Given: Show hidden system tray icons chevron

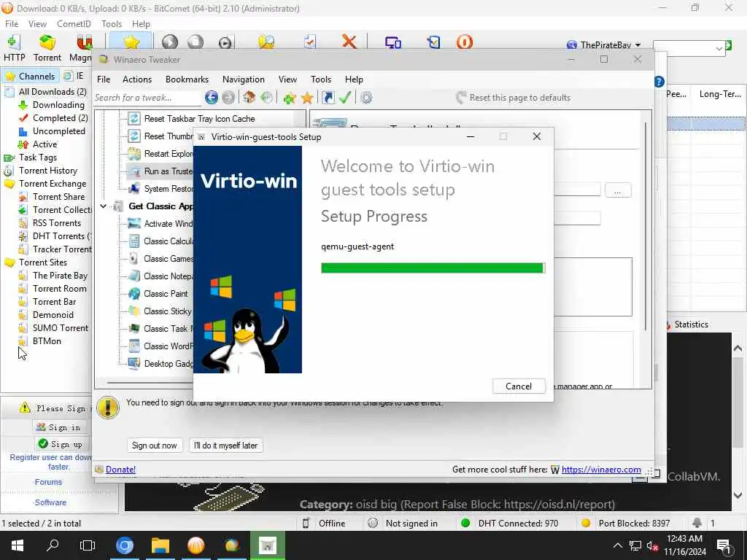Looking at the screenshot, I should coord(617,545).
